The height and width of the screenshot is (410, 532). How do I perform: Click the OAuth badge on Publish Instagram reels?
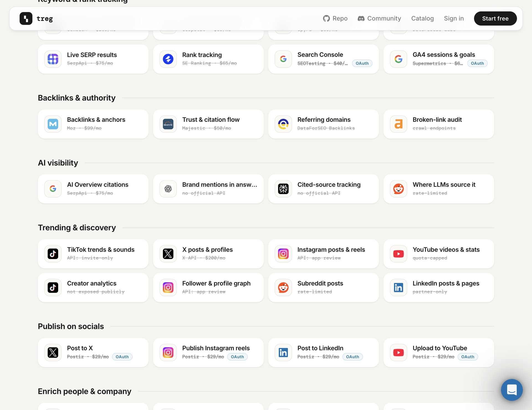tap(237, 357)
